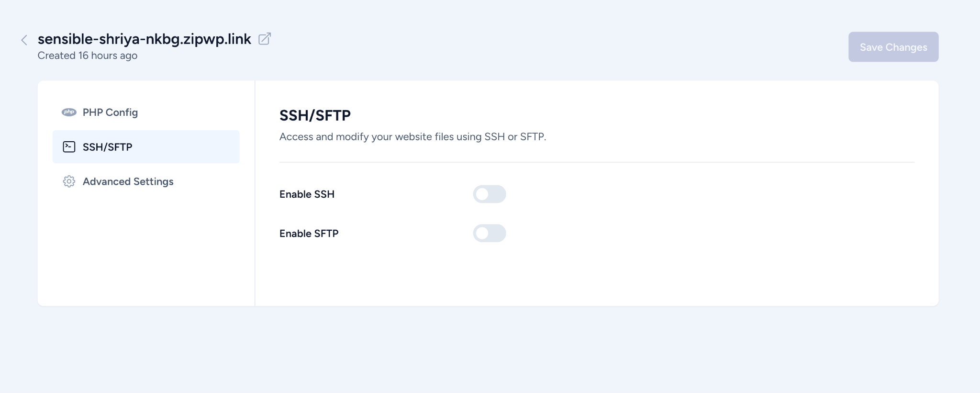Screen dimensions: 980x393
Task: Click the gear icon beside Advanced Settings
Action: pos(69,181)
